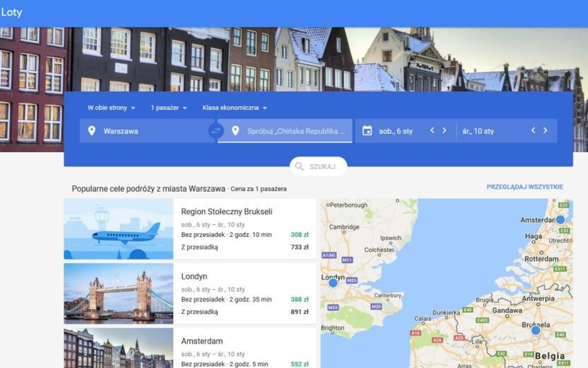Open the '1 pasażer' passengers dropdown
588x368 pixels.
(x=168, y=107)
